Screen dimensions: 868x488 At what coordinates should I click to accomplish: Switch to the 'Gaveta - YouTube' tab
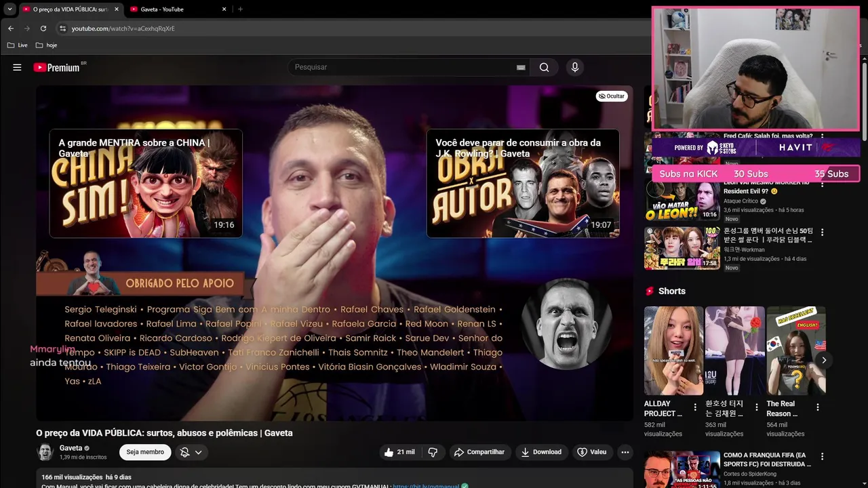(x=173, y=9)
